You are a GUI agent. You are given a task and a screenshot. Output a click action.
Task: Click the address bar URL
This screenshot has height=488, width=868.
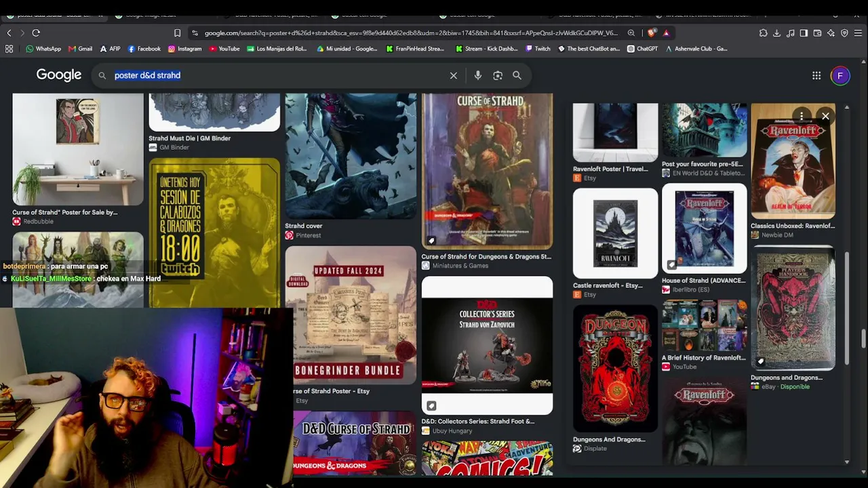click(x=411, y=33)
